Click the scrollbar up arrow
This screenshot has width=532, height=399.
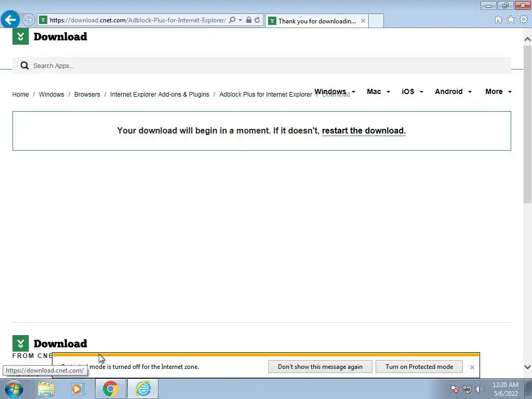click(528, 39)
